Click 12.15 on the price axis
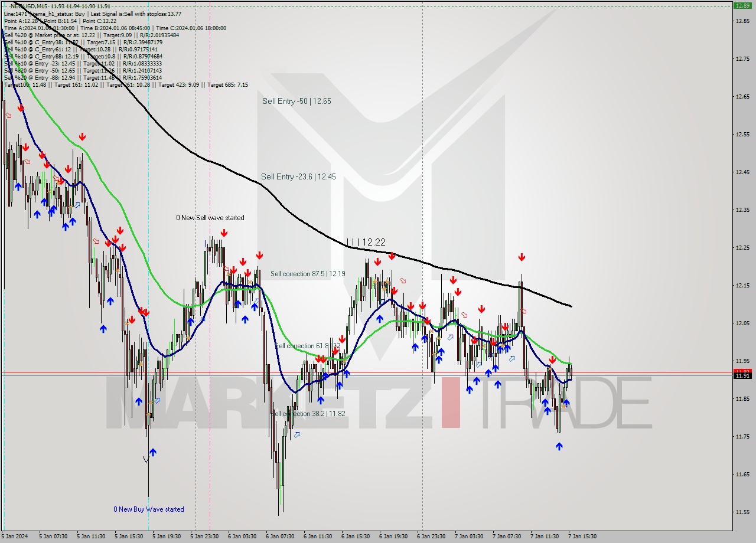The height and width of the screenshot is (543, 756). click(742, 286)
